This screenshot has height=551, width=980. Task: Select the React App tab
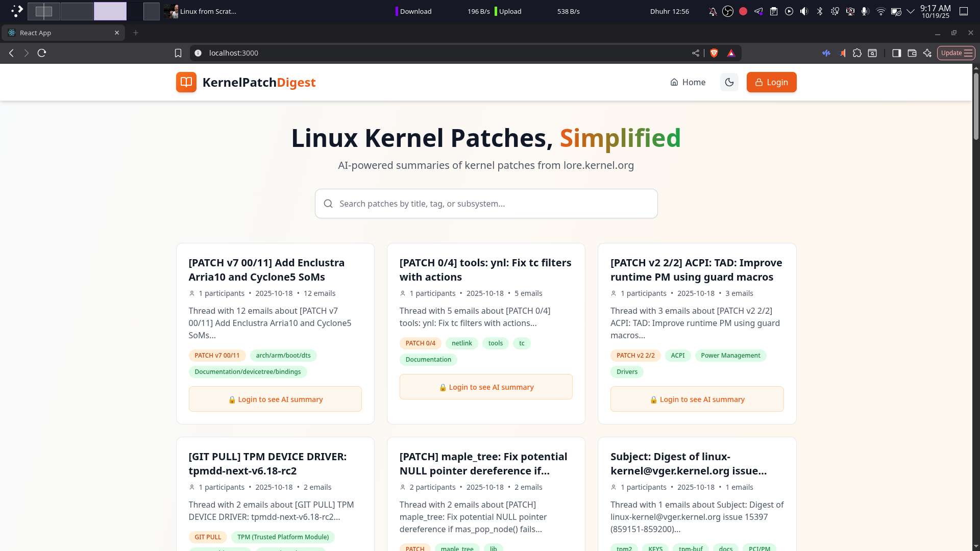(61, 33)
